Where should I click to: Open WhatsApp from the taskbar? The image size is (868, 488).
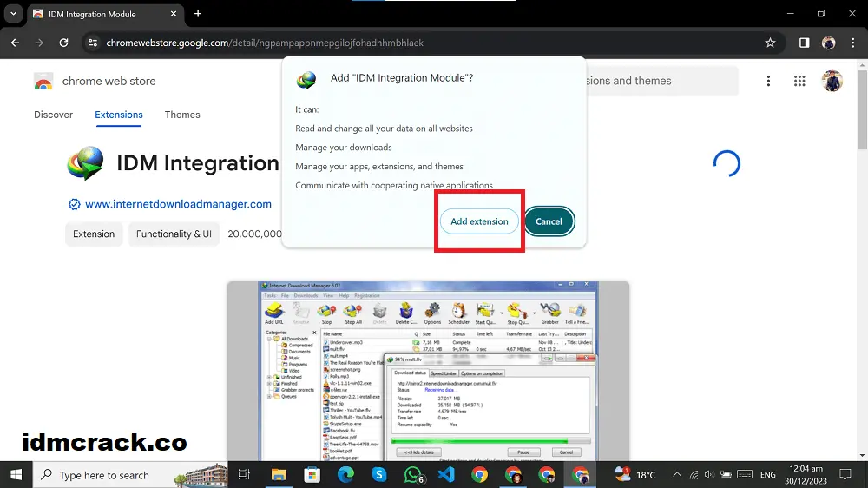tap(413, 475)
